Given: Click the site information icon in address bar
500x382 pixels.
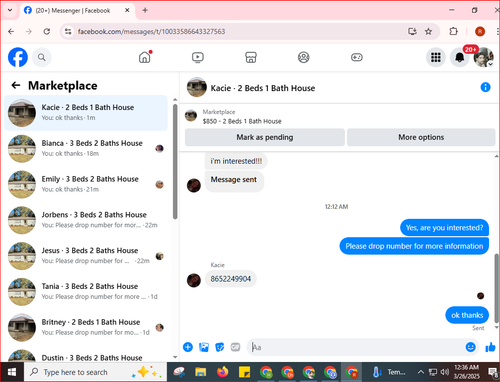Looking at the screenshot, I should 68,32.
